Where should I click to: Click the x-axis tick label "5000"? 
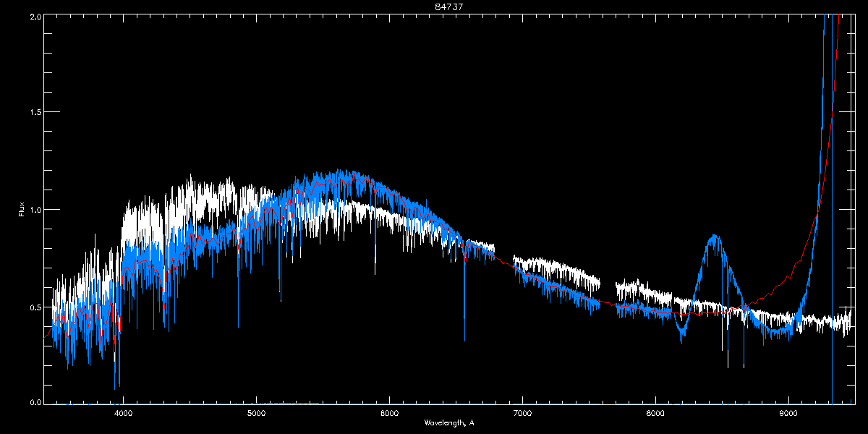click(x=256, y=414)
